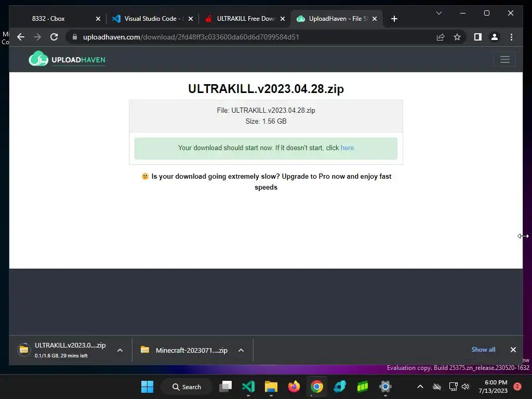Share this page via share icon
Screen dimensions: 532x399
[441, 37]
